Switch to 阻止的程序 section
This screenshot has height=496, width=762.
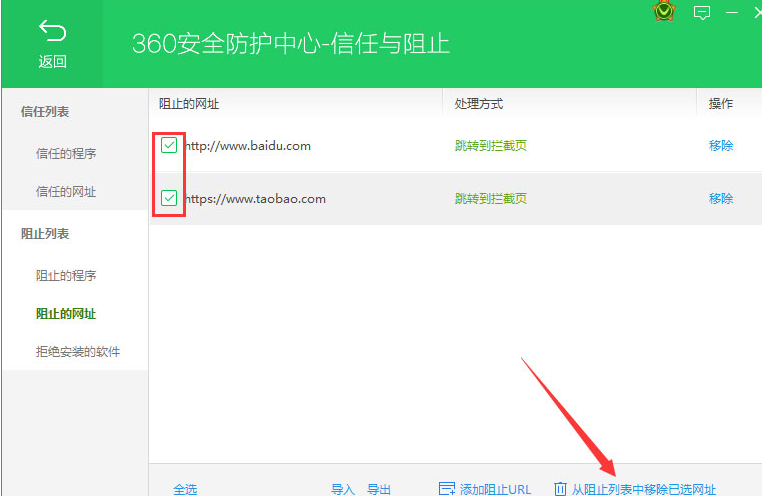pos(66,275)
